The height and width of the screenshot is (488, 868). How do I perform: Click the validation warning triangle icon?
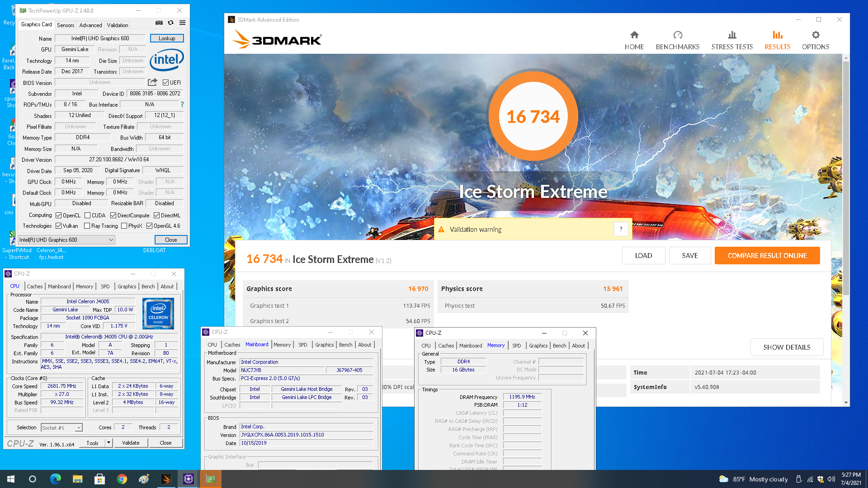[x=441, y=230]
